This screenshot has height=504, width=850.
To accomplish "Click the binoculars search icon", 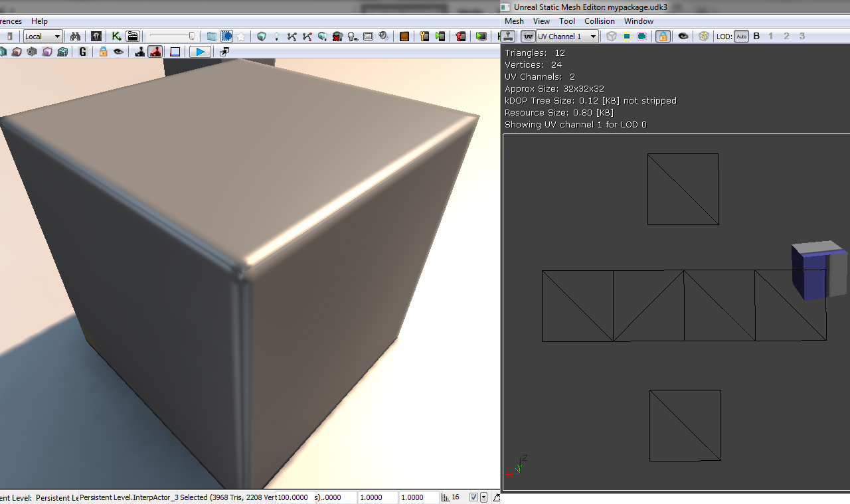I will pos(75,37).
